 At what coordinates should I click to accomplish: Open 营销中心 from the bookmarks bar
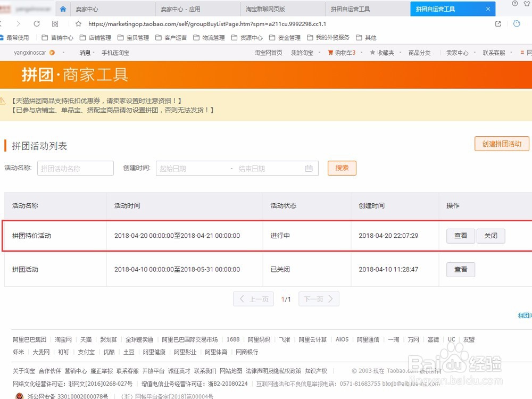tap(61, 37)
